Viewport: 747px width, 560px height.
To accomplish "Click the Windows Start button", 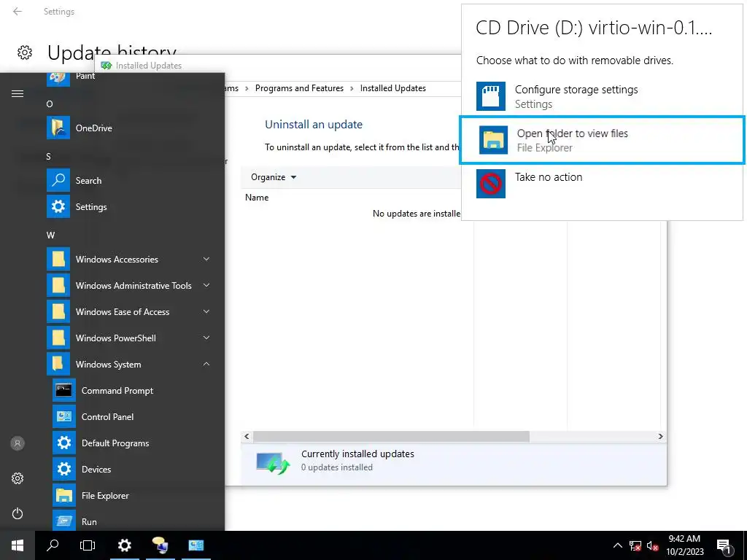I will [18, 545].
